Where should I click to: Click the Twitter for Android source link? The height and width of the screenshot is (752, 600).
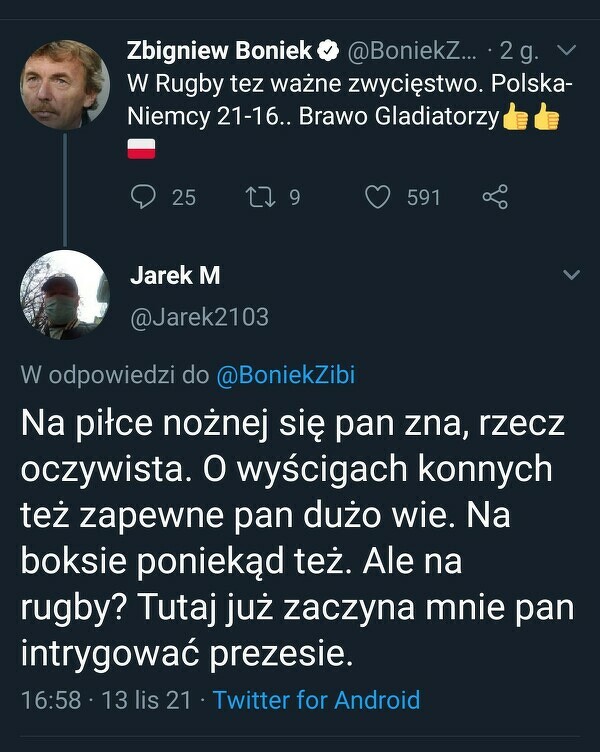(x=317, y=700)
